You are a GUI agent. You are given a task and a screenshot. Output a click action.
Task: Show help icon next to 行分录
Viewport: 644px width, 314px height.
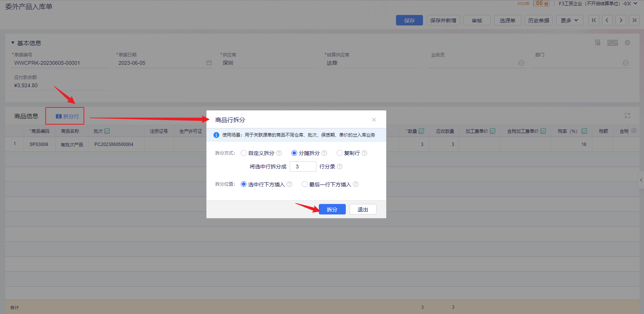click(340, 167)
